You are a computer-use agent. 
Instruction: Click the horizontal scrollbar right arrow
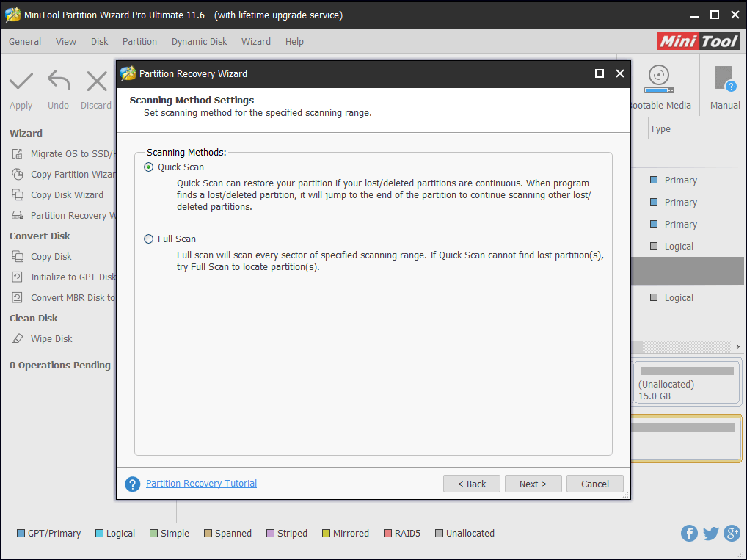click(x=737, y=346)
